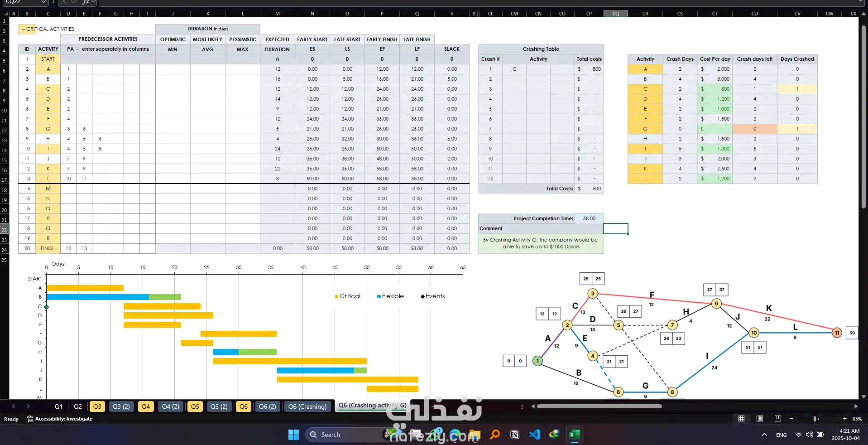Open File Explorer from taskbar
The height and width of the screenshot is (445, 868).
475,435
